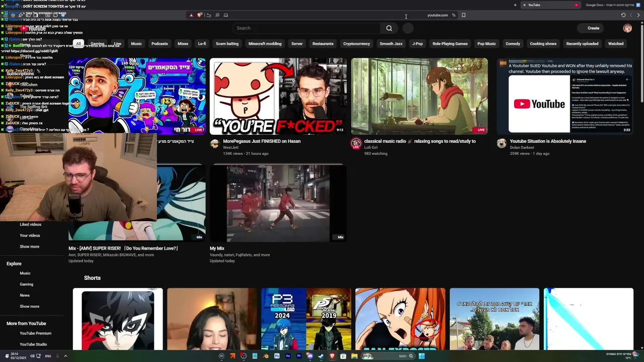
Task: Click the taskbar volume speaker icon
Action: pyautogui.click(x=32, y=356)
